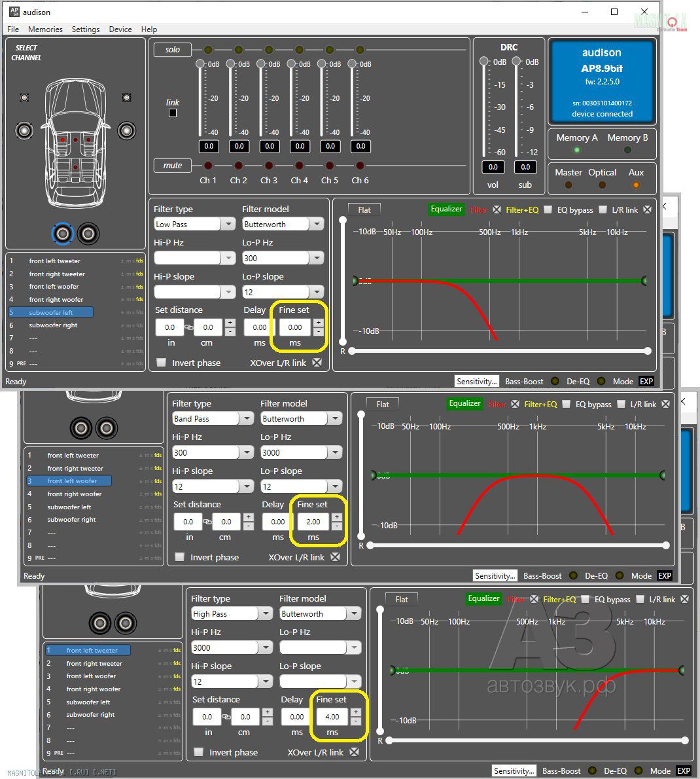Solo channel 1 using its solo LED
The height and width of the screenshot is (779, 700).
click(x=208, y=50)
